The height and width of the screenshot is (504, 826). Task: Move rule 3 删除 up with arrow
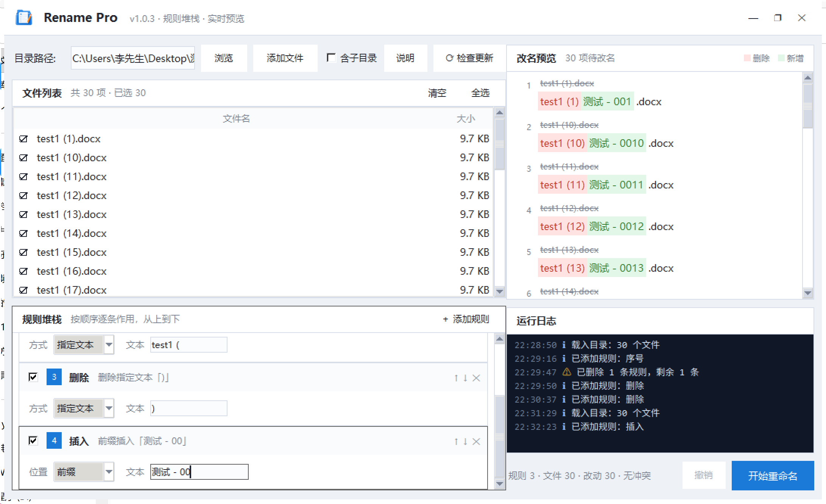point(456,378)
